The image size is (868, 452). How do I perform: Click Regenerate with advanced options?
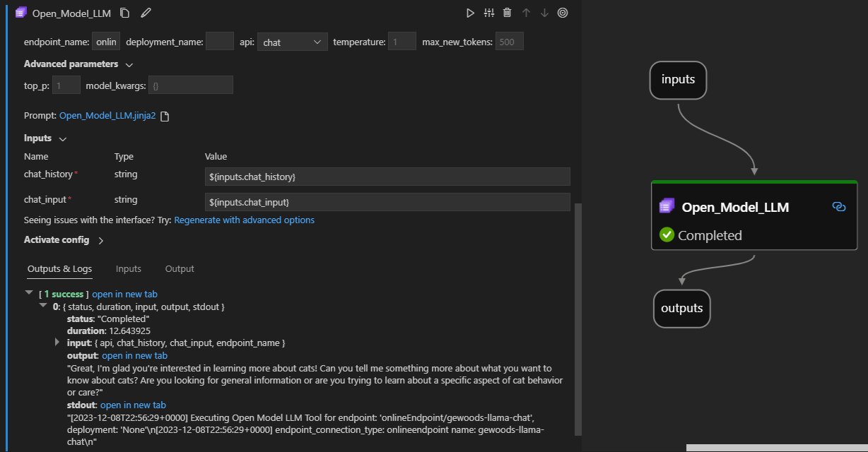(243, 220)
